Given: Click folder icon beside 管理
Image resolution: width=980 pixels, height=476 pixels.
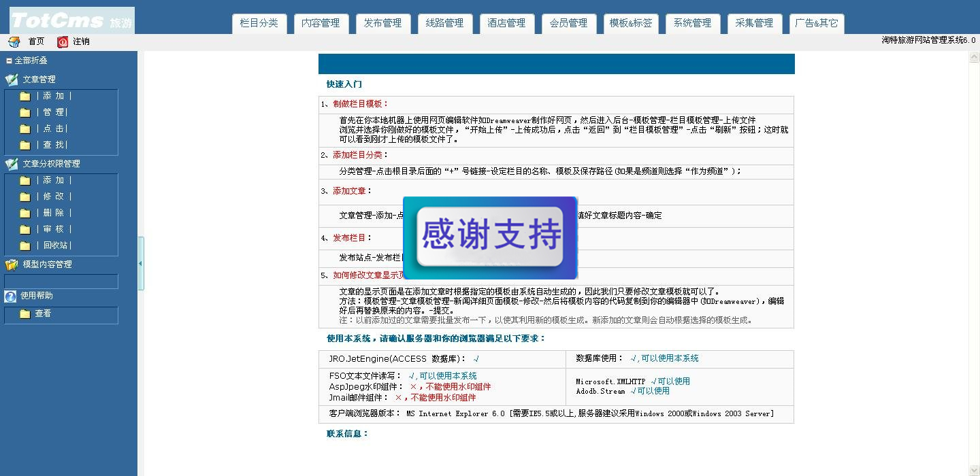Looking at the screenshot, I should (x=25, y=112).
